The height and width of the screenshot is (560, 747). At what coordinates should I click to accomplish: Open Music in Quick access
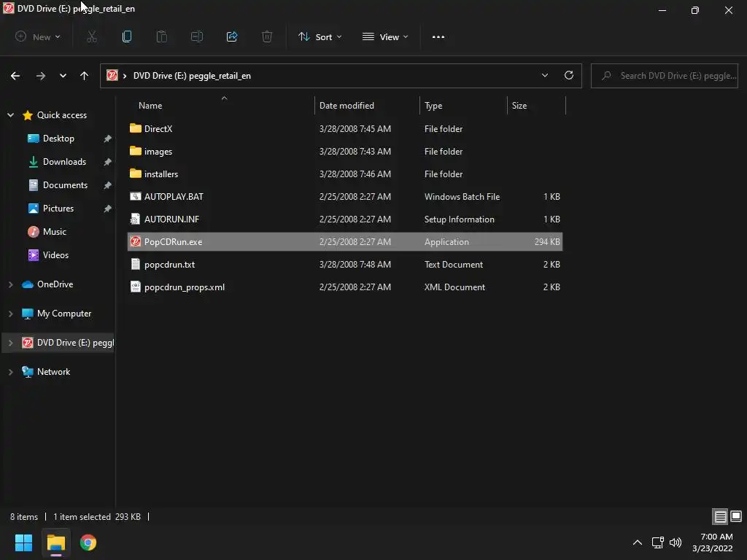(x=54, y=231)
